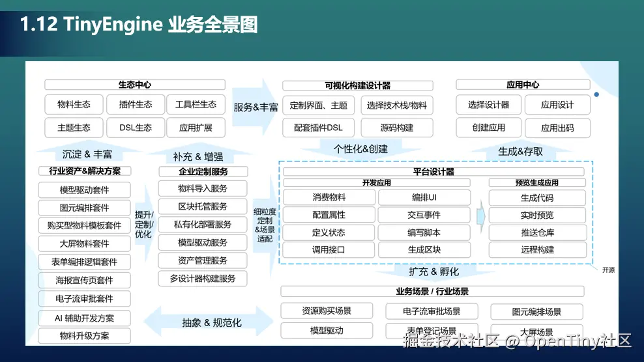Click the 开发应用 subheader

pyautogui.click(x=377, y=183)
